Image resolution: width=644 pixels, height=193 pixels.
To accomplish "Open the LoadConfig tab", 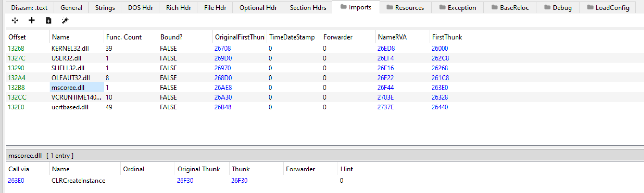I will (x=608, y=8).
